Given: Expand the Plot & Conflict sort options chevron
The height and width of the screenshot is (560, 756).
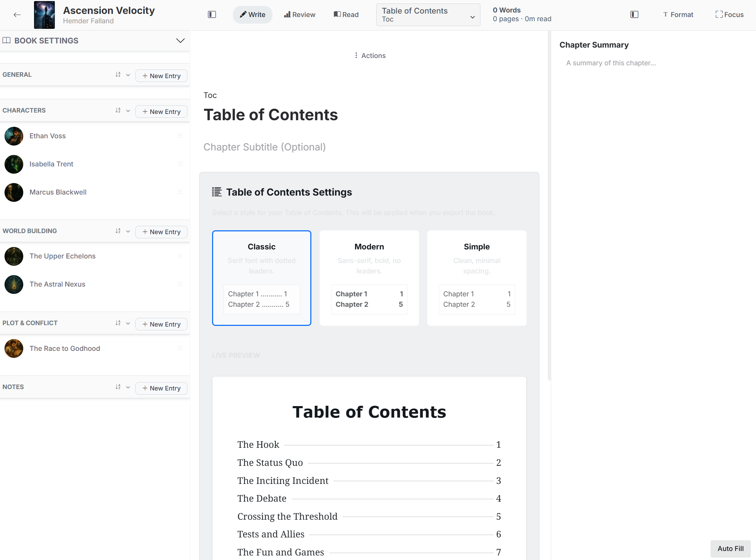Looking at the screenshot, I should coord(128,323).
